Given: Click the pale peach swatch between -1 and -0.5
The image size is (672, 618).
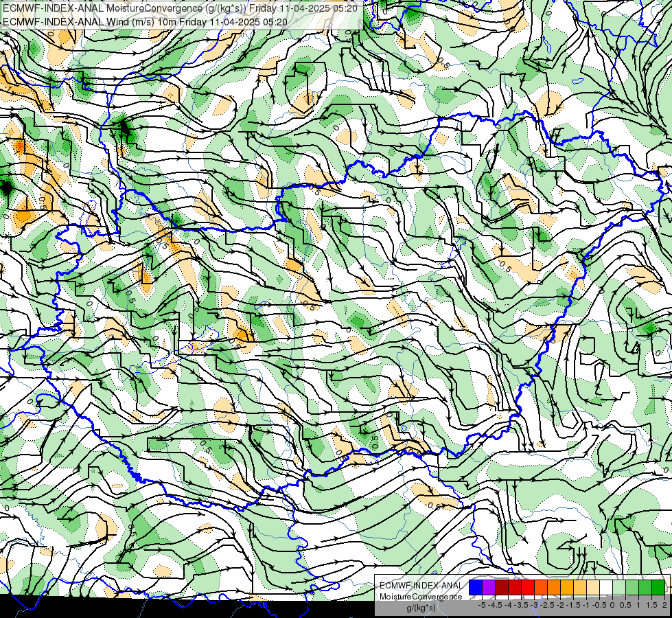Looking at the screenshot, I should coord(593,588).
